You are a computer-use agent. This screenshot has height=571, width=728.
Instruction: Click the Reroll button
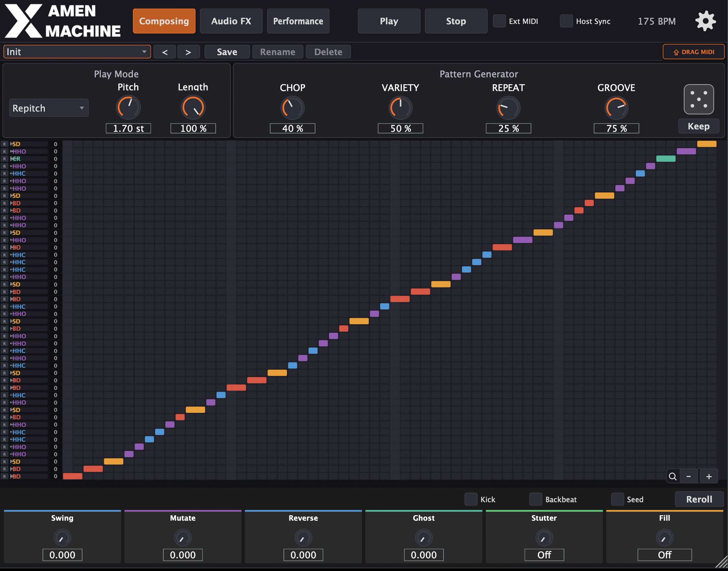pos(699,499)
